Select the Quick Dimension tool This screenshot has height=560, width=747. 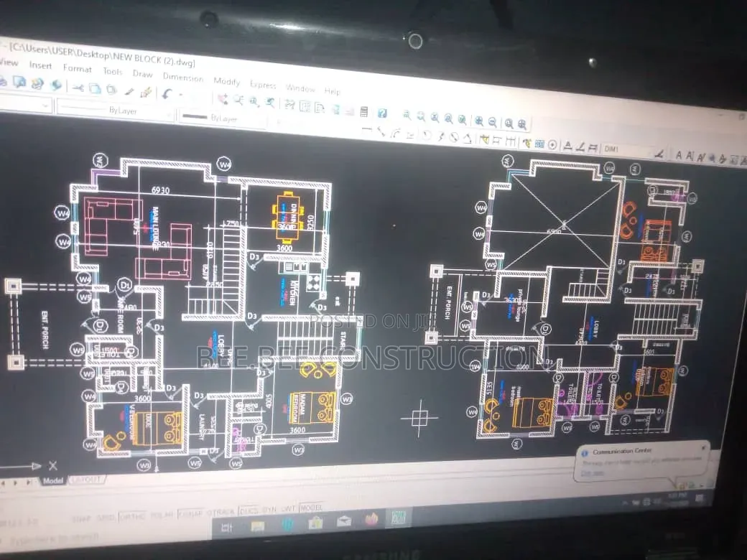(484, 139)
